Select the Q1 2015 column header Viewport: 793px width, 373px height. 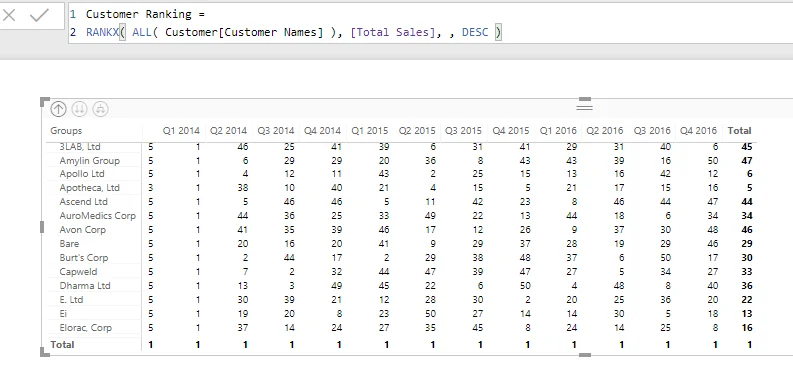point(370,131)
